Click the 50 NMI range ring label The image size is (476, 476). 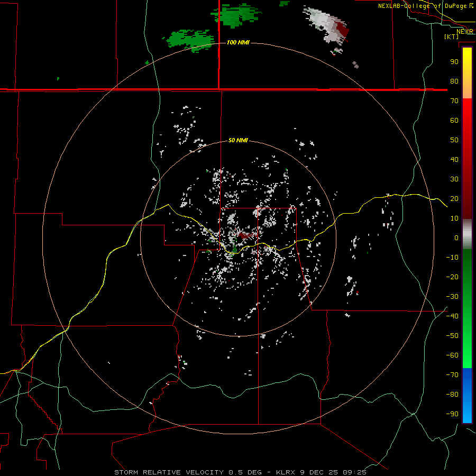(238, 140)
